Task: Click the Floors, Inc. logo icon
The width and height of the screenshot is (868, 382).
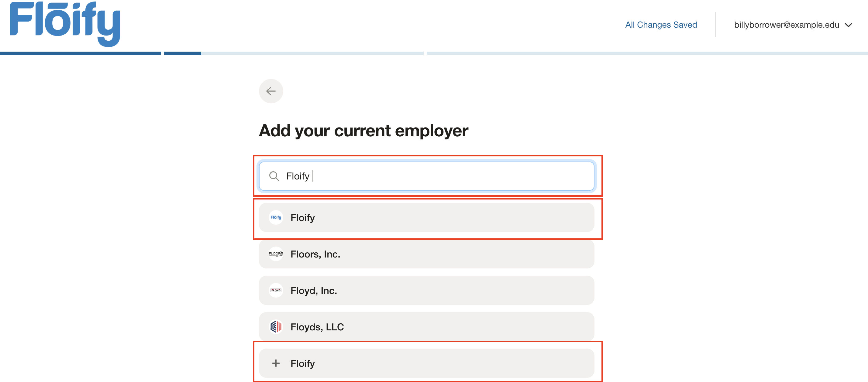Action: coord(276,254)
